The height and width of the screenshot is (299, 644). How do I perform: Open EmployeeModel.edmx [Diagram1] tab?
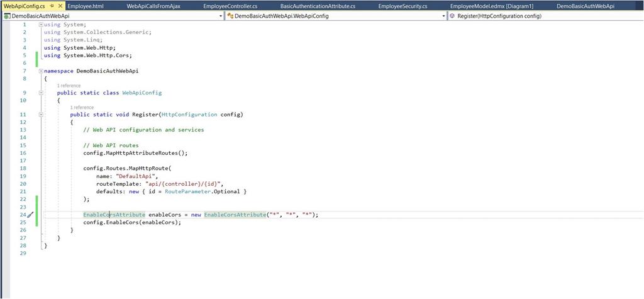tap(492, 6)
